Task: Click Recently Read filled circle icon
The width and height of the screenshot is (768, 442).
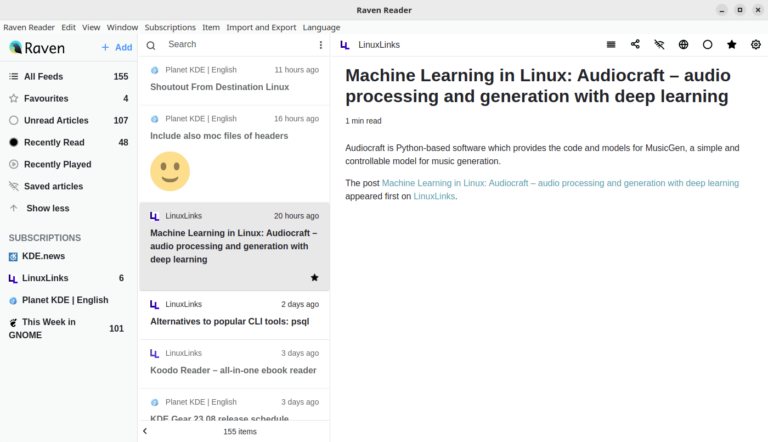Action: pyautogui.click(x=14, y=143)
